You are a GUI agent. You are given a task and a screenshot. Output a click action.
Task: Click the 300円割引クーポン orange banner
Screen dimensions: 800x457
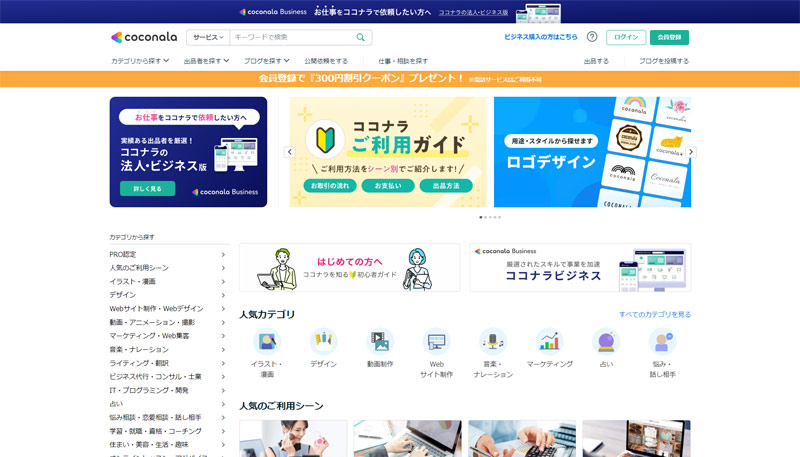tap(400, 79)
